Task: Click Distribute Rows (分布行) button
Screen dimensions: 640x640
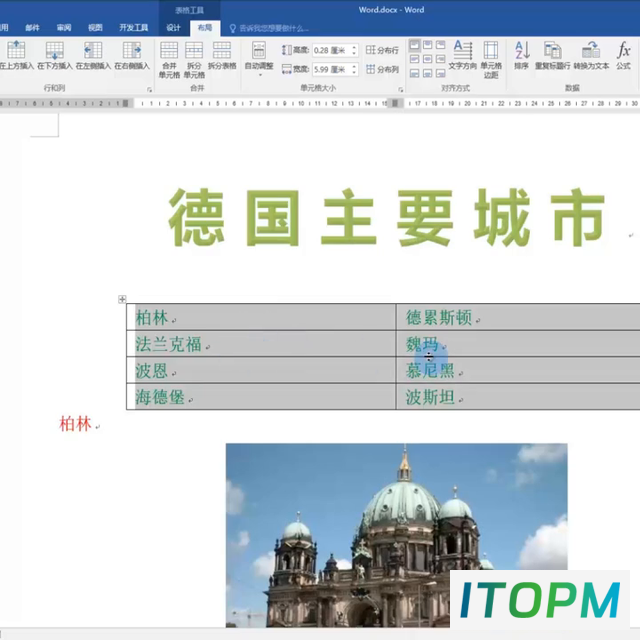Action: 382,50
